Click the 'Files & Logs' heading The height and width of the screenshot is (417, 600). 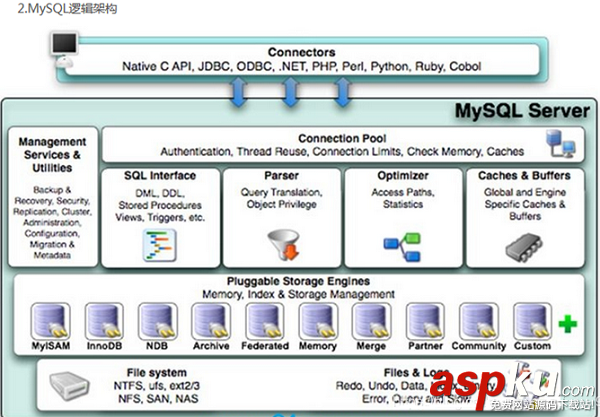coord(416,373)
